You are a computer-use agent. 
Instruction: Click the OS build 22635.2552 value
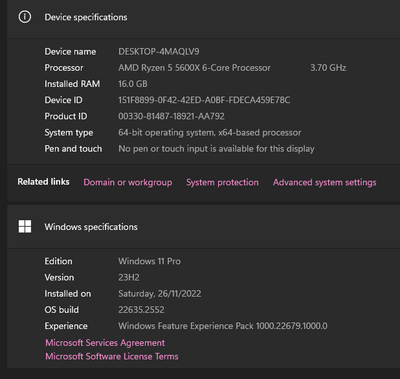[x=141, y=310]
